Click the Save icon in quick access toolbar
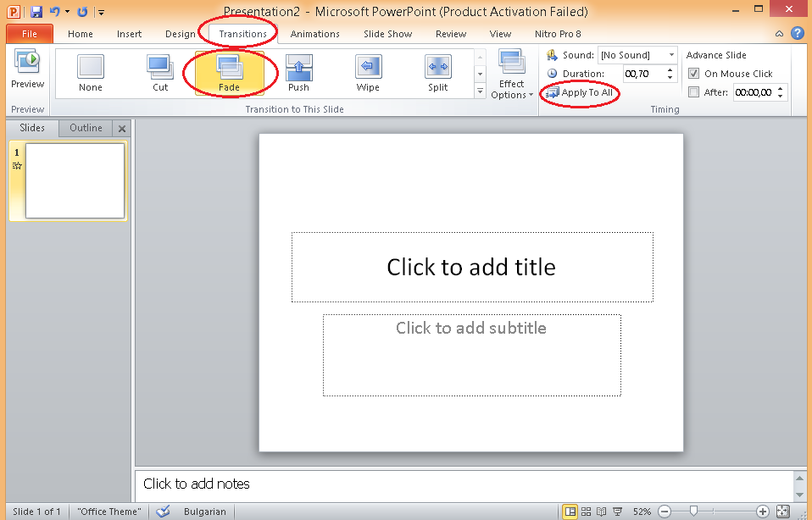 (36, 12)
